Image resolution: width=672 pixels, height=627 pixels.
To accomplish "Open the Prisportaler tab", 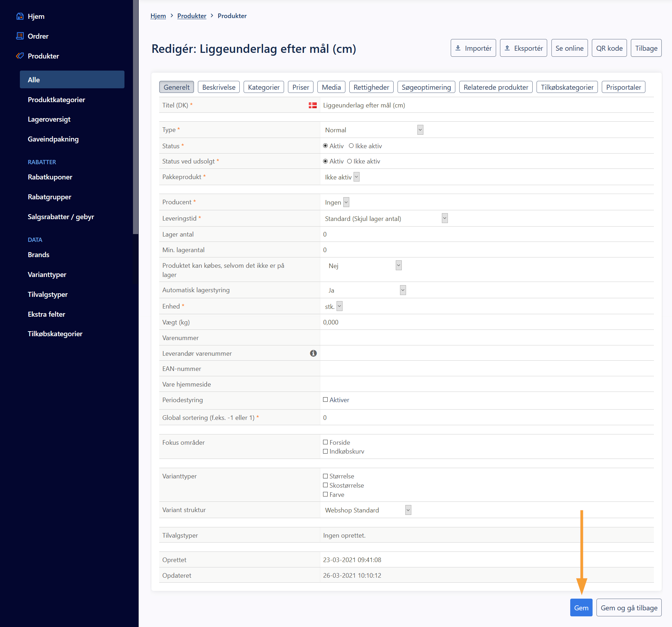I will tap(623, 87).
